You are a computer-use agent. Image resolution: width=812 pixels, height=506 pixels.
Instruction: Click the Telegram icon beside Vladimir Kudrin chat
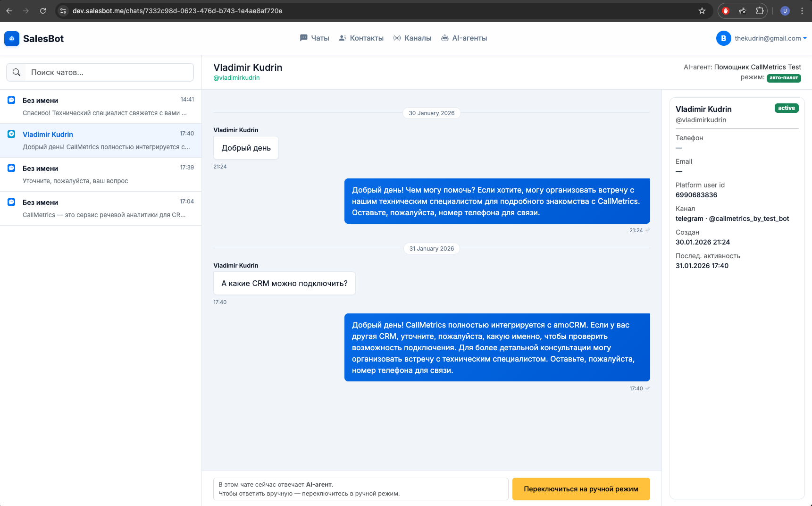[11, 134]
